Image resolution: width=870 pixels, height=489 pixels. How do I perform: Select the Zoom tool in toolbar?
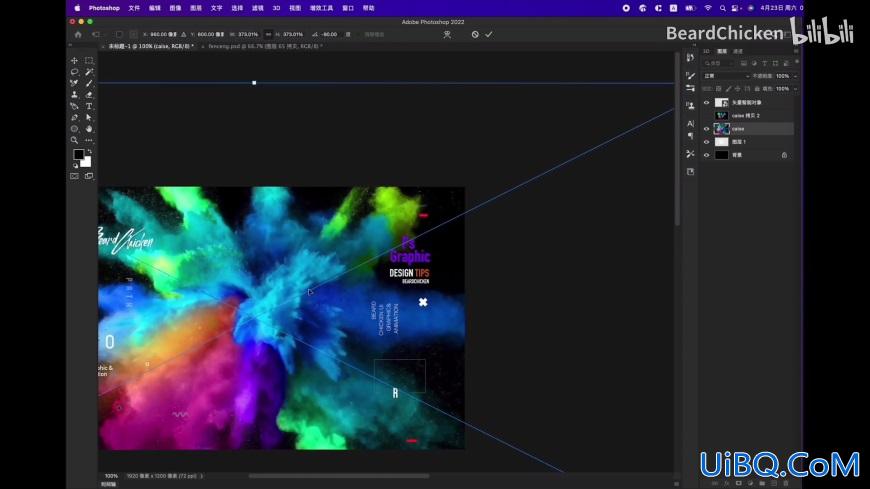[74, 140]
